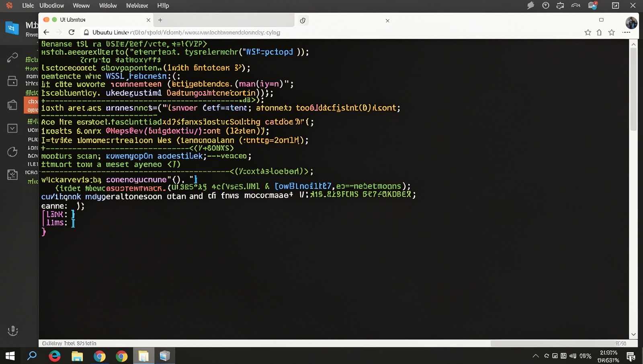Click the small X beside the tab strip
This screenshot has width=643, height=364.
coord(387,20)
